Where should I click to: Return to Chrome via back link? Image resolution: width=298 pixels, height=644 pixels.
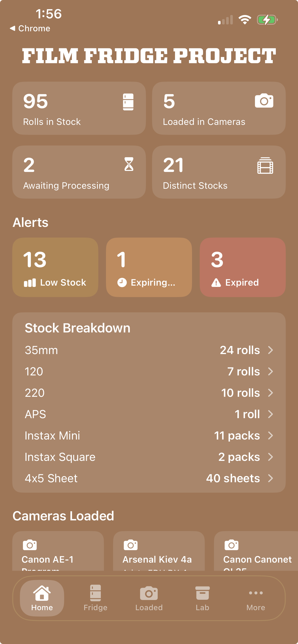click(x=30, y=28)
